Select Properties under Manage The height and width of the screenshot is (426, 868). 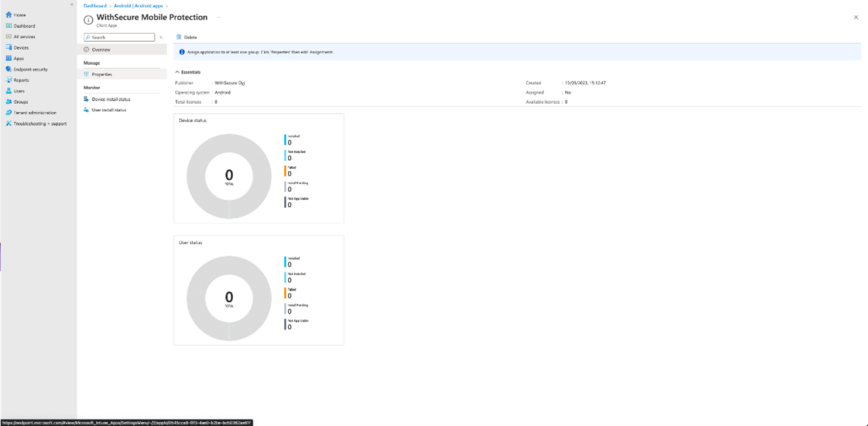click(102, 74)
